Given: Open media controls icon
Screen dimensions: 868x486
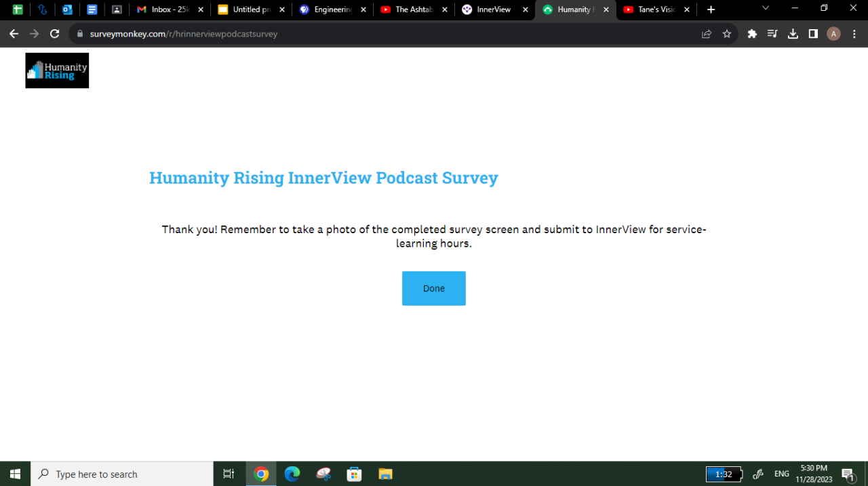Looking at the screenshot, I should (772, 34).
